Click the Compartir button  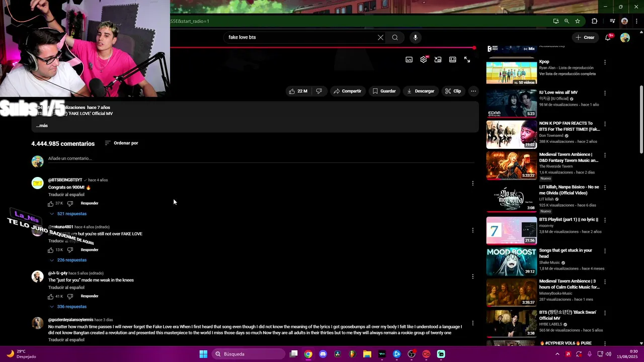tap(347, 91)
